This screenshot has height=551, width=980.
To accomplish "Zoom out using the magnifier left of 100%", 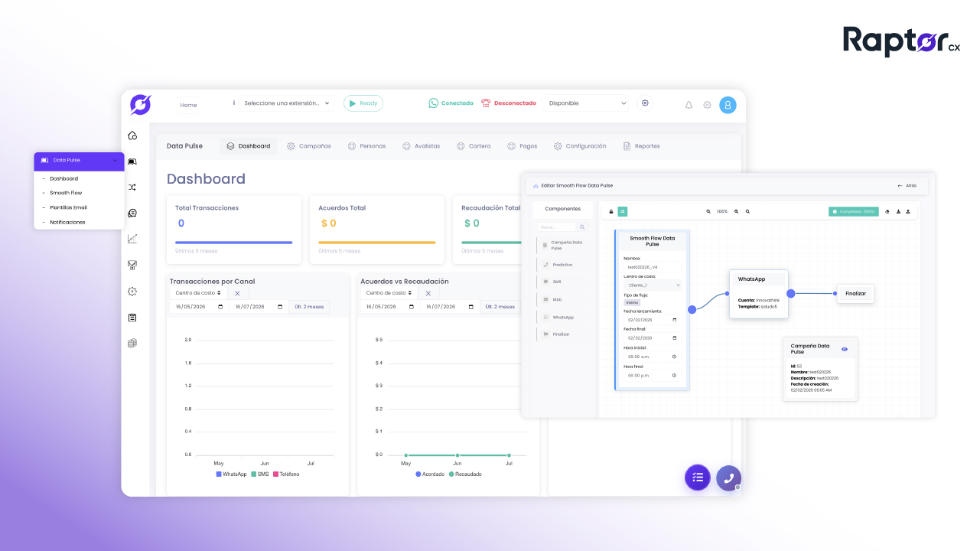I will tap(708, 211).
